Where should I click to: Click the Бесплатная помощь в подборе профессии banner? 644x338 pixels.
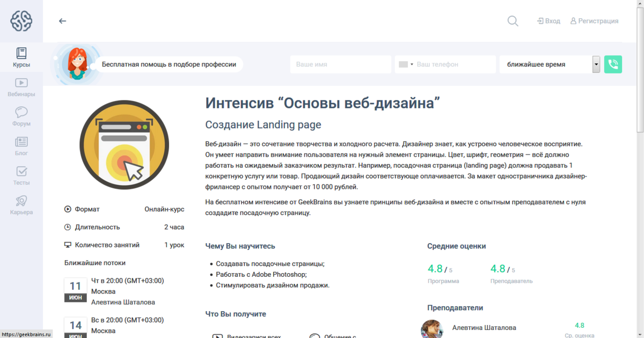(x=169, y=64)
